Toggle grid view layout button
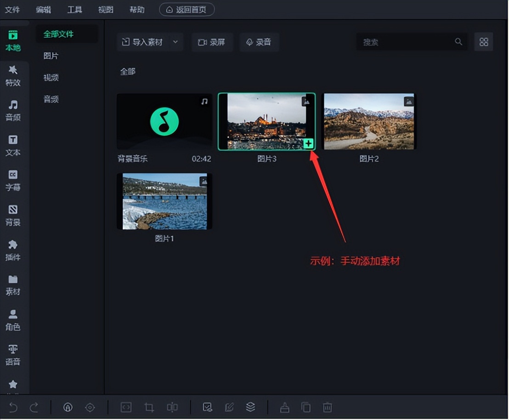Image resolution: width=509 pixels, height=420 pixels. tap(483, 42)
